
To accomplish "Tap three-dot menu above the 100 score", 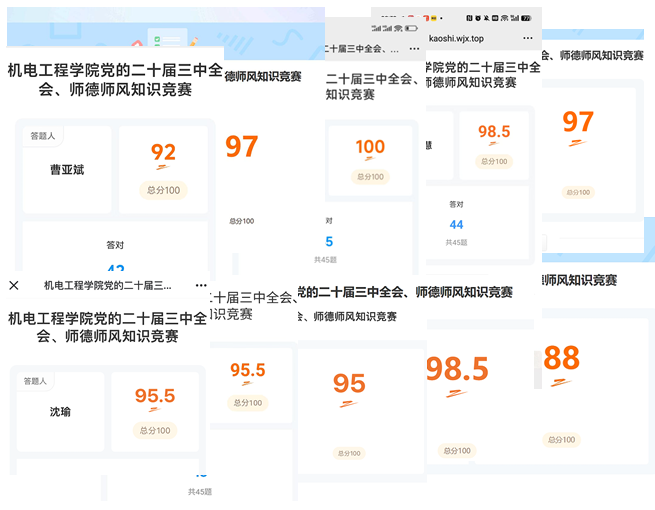I will pos(412,48).
